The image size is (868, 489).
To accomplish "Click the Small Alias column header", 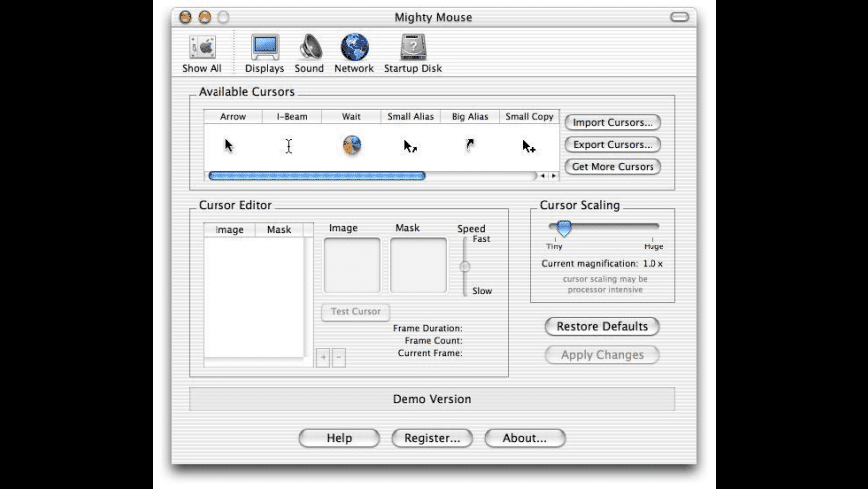I will coord(411,117).
